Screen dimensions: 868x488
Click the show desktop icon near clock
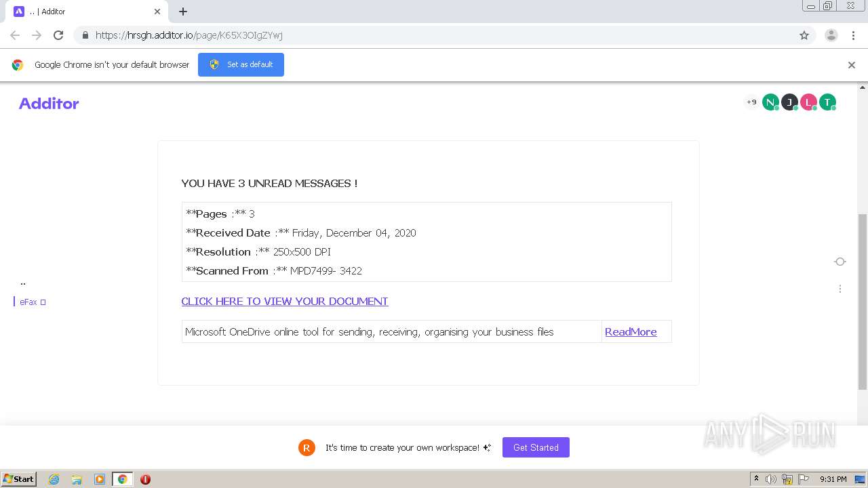click(x=860, y=479)
